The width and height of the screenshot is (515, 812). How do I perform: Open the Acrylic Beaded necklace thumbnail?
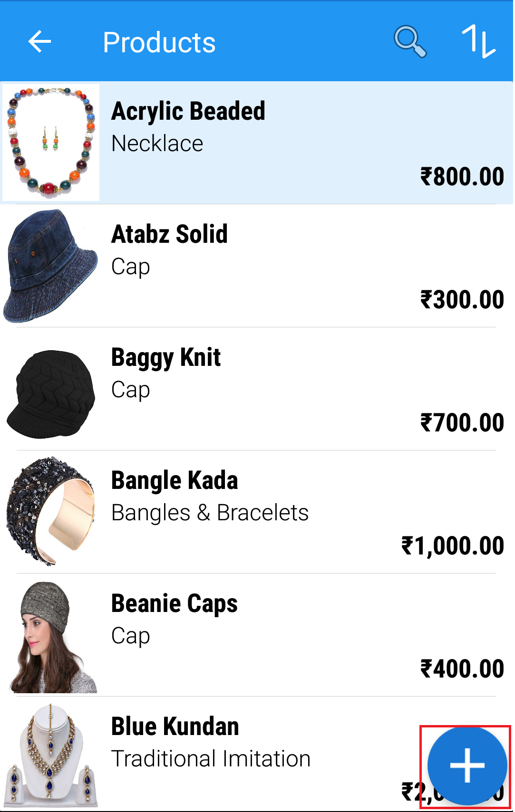(51, 143)
